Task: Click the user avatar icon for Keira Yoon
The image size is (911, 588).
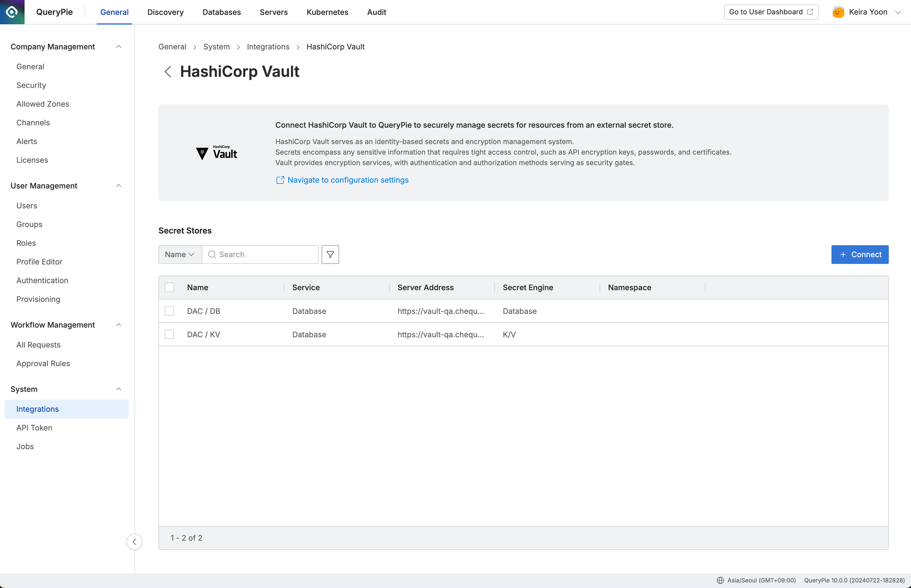Action: pos(838,12)
